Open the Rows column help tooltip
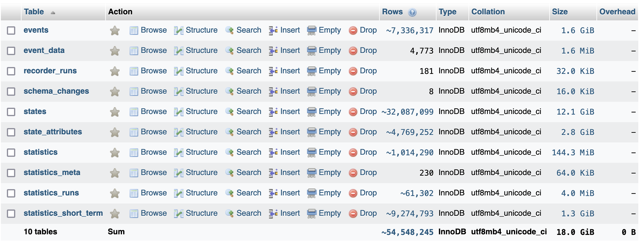Screen dimensions: 644x243 413,12
